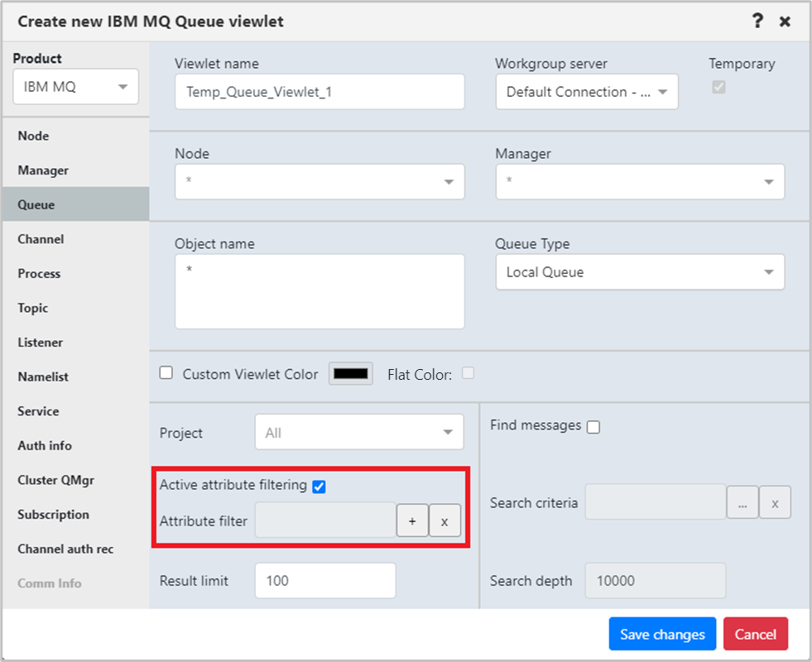Clear the Attribute filter with x button
Image resolution: width=812 pixels, height=662 pixels.
click(444, 520)
